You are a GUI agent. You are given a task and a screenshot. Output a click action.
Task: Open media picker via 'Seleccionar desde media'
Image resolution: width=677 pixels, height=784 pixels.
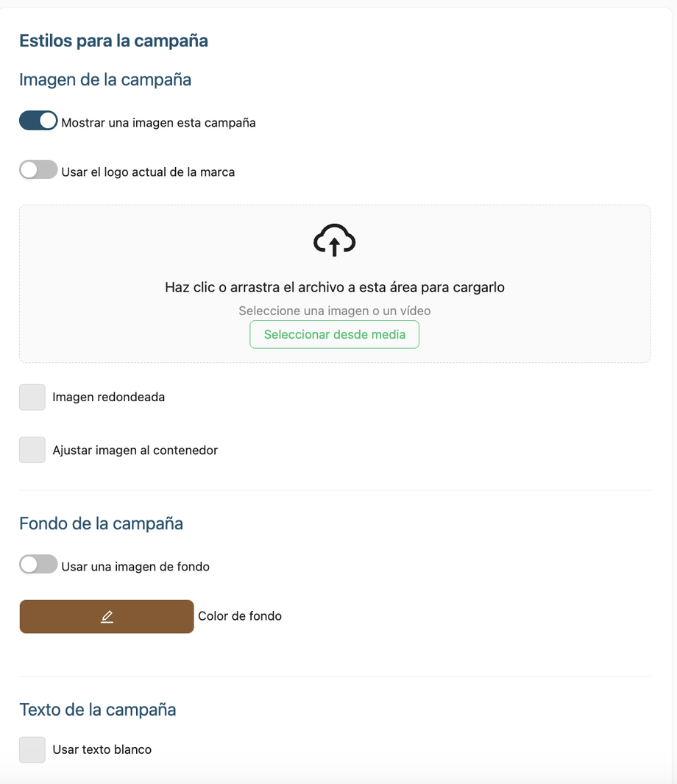(334, 334)
